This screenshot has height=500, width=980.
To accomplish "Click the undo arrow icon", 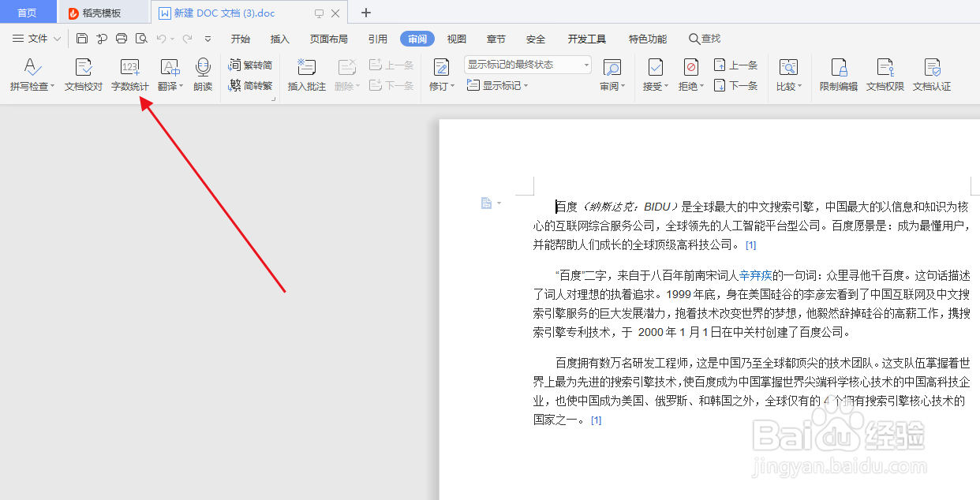I will [x=161, y=38].
